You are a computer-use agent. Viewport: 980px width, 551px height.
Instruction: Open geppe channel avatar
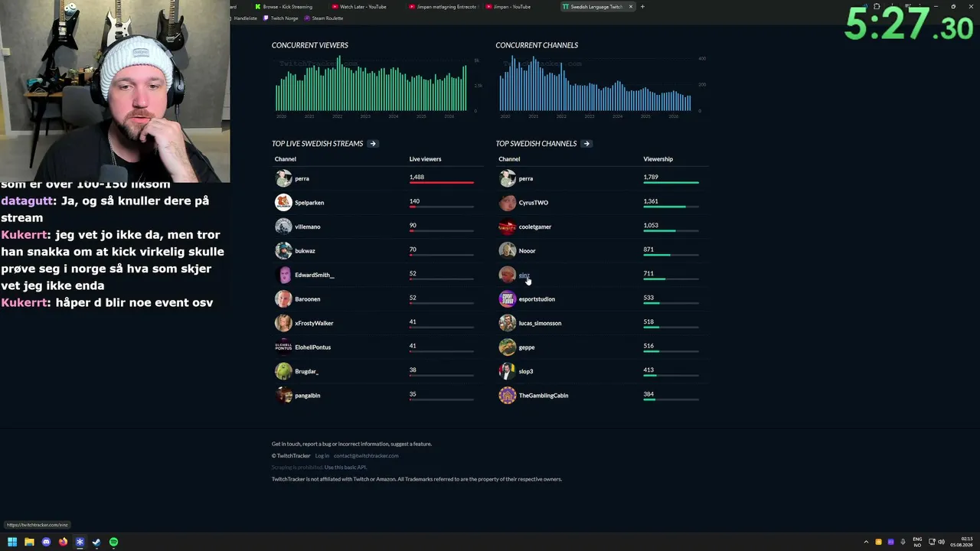507,347
